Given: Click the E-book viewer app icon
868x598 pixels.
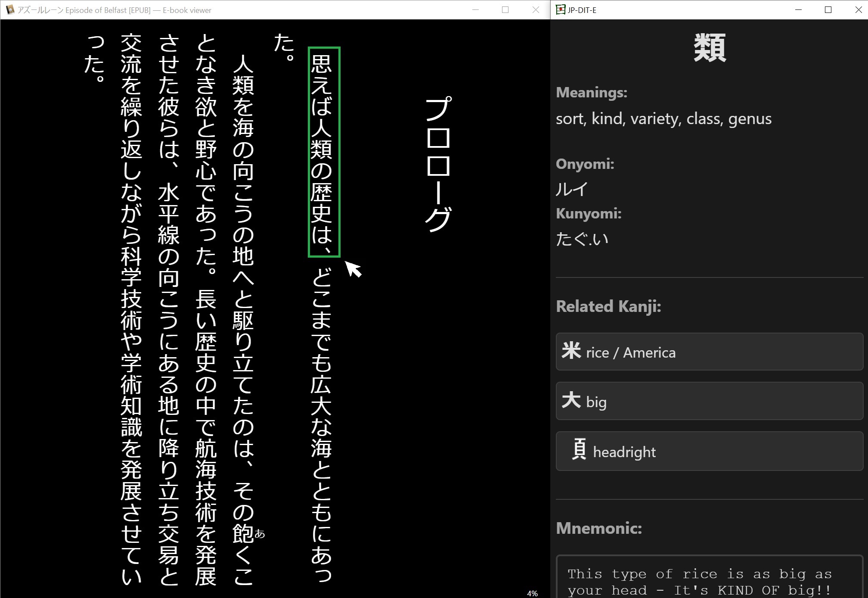Looking at the screenshot, I should (x=9, y=9).
